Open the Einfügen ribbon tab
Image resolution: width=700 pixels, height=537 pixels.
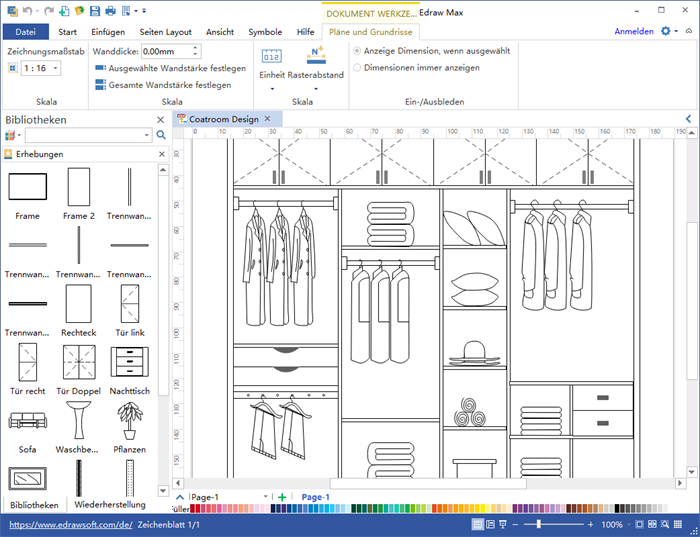tap(107, 32)
